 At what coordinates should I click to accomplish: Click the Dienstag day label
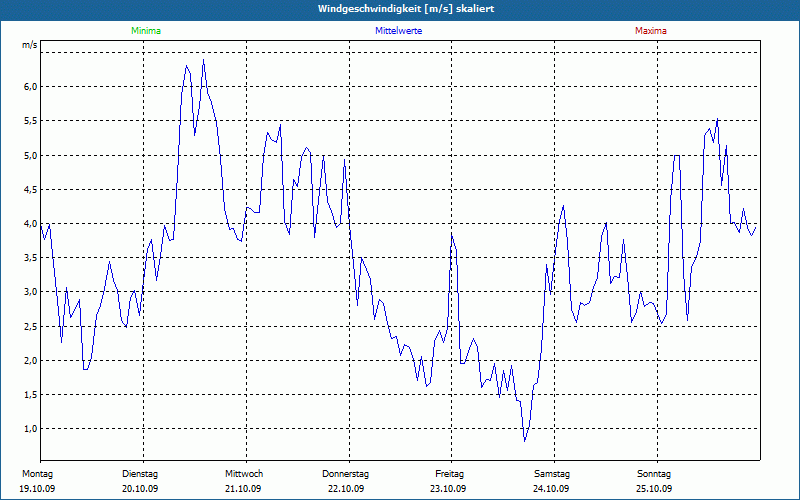[x=140, y=474]
